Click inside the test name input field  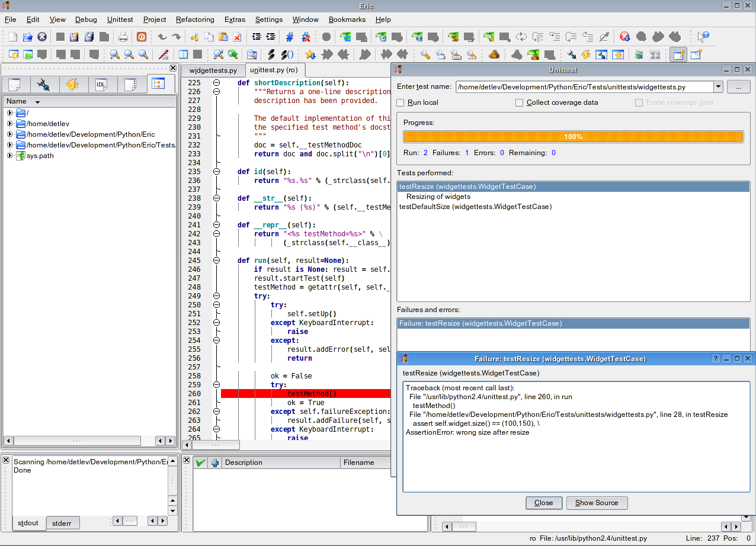(585, 87)
